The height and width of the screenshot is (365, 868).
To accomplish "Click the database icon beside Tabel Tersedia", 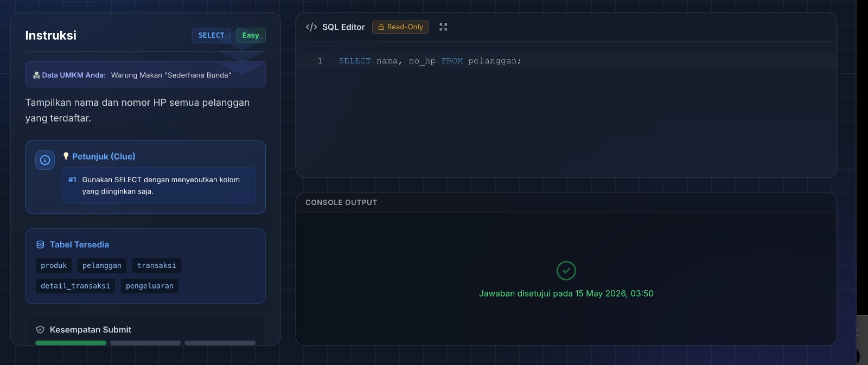I will pyautogui.click(x=40, y=245).
